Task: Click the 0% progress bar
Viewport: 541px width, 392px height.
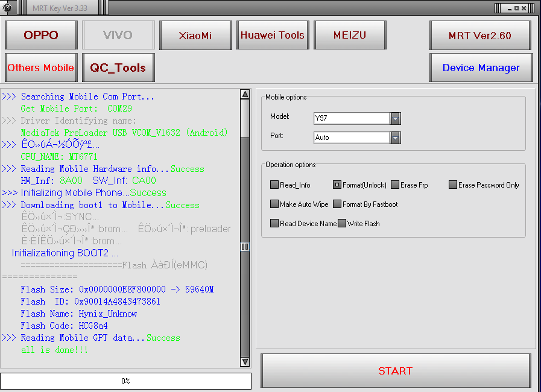Action: (x=125, y=381)
